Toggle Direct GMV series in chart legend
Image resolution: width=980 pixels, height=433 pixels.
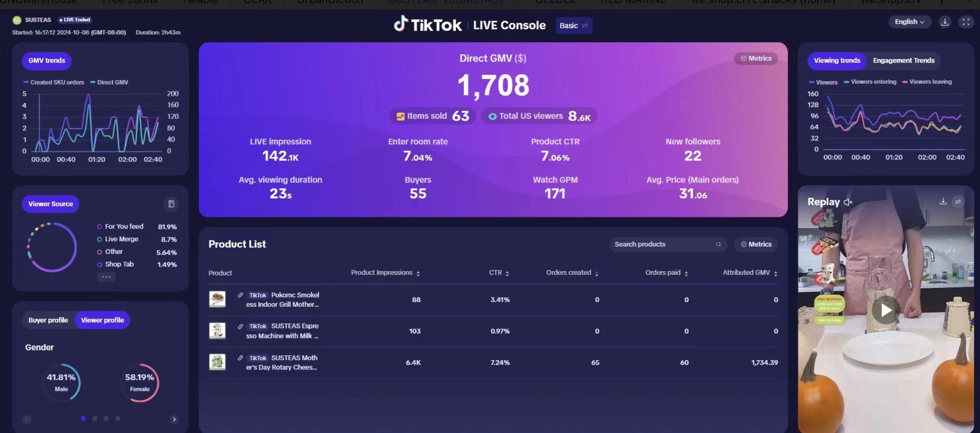tap(109, 82)
